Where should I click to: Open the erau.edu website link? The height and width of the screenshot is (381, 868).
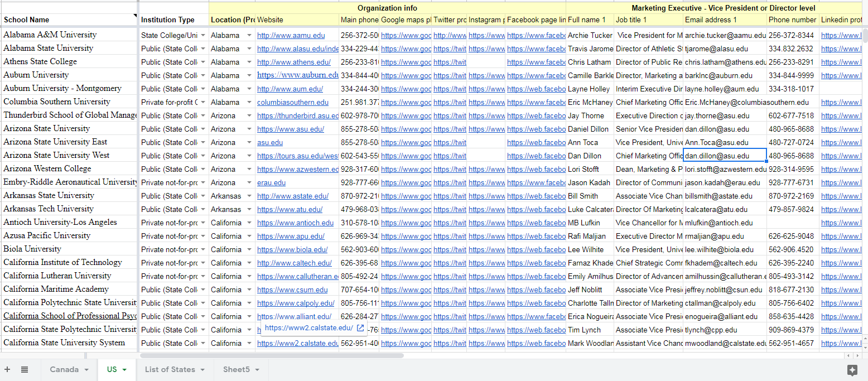(x=271, y=182)
